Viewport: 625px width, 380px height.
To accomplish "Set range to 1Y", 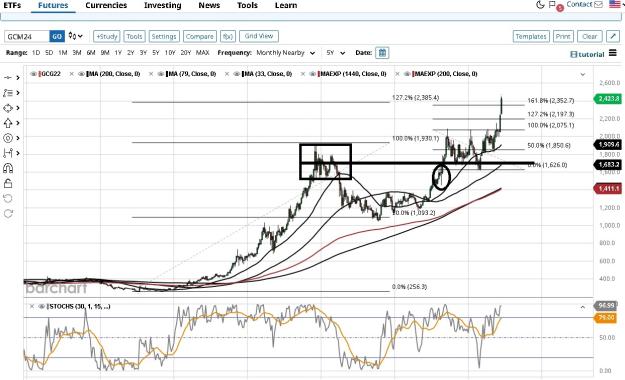I will point(118,53).
